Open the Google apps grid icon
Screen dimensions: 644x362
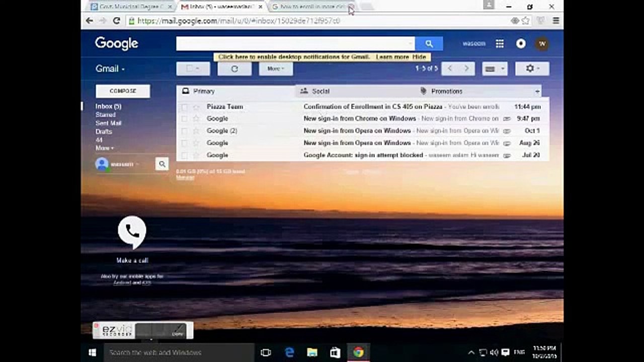(500, 44)
